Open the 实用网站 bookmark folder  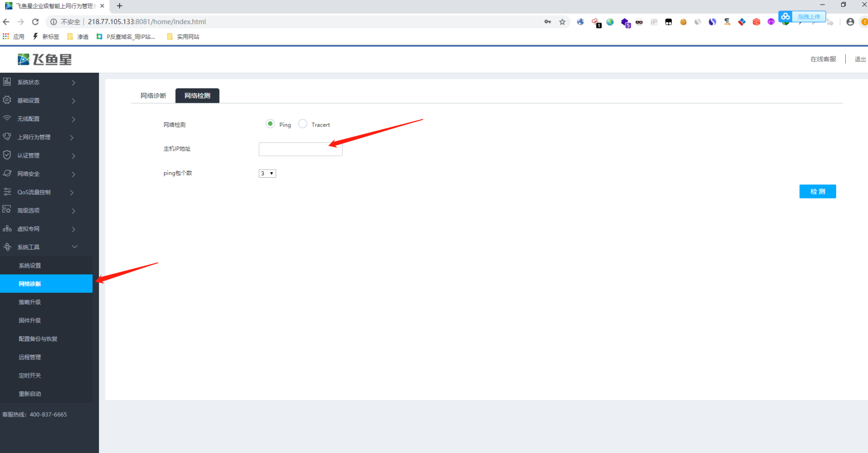tap(183, 36)
